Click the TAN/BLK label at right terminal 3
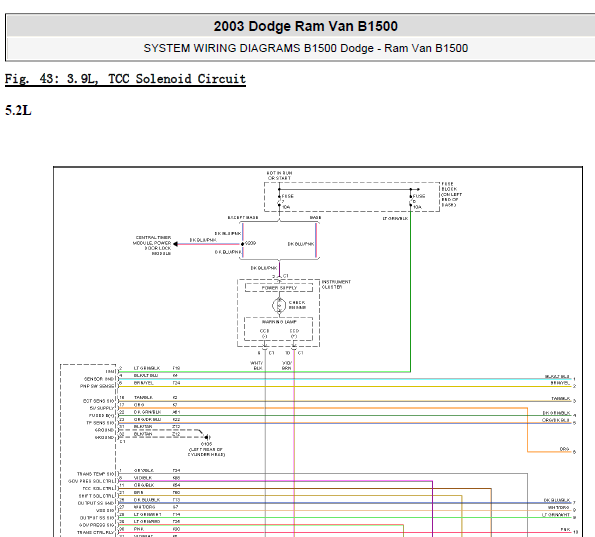 click(x=561, y=398)
